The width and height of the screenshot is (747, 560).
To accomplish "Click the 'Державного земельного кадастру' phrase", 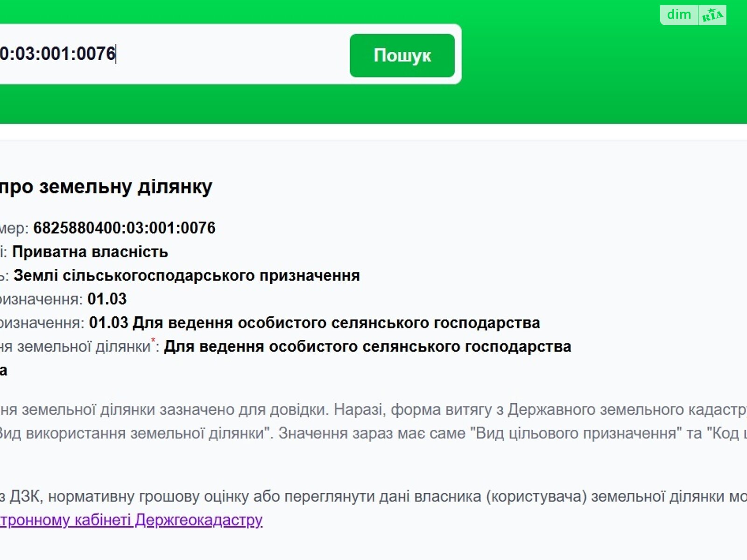I will tap(626, 410).
